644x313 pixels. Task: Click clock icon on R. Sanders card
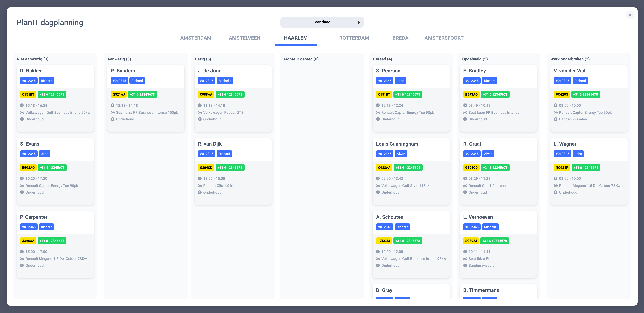click(113, 106)
